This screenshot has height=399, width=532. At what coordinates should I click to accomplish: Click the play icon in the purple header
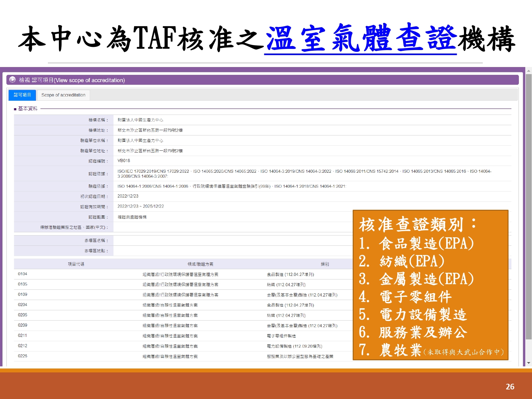(x=12, y=80)
